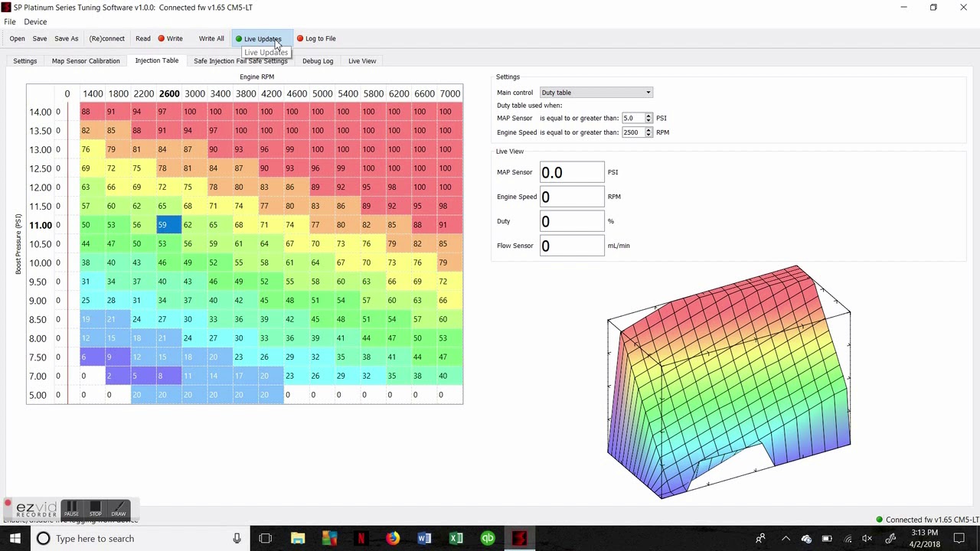Click the MAP Sensor PSI threshold field

coord(632,118)
